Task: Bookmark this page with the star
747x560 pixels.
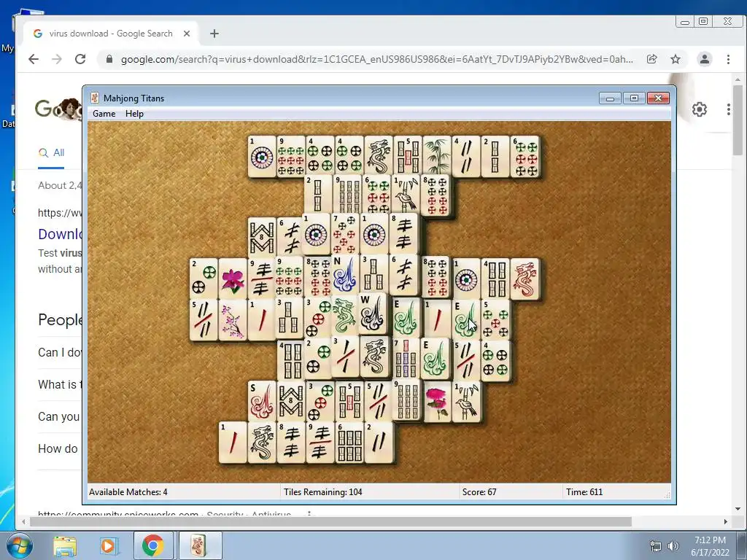Action: (676, 59)
